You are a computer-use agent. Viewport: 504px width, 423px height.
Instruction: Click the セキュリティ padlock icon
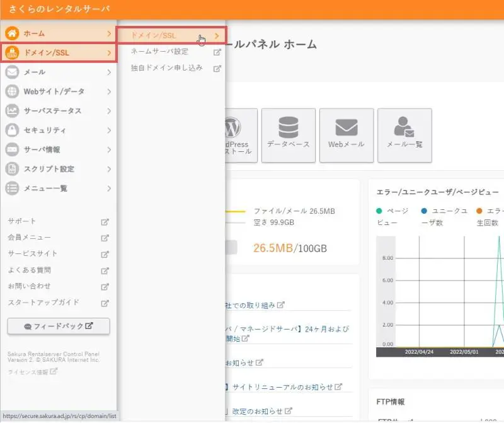[12, 130]
